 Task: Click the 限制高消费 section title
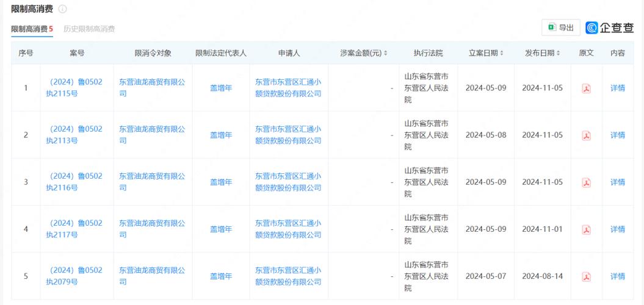click(x=33, y=9)
